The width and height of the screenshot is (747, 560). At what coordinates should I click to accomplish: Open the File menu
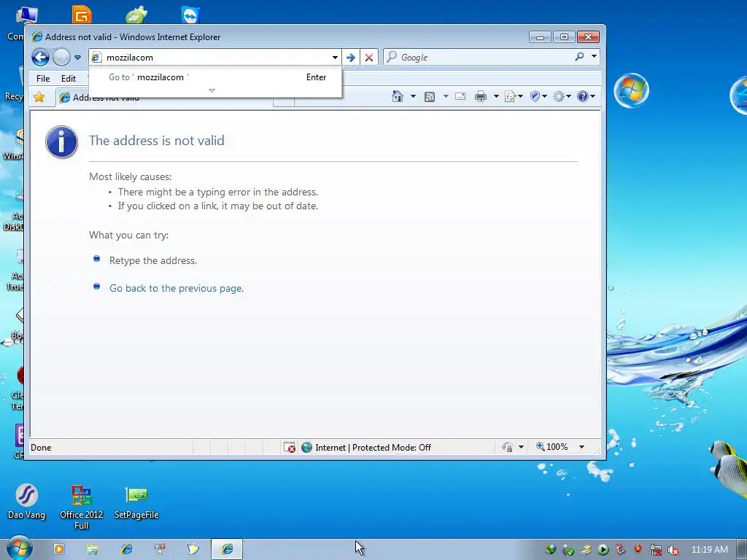pos(43,79)
